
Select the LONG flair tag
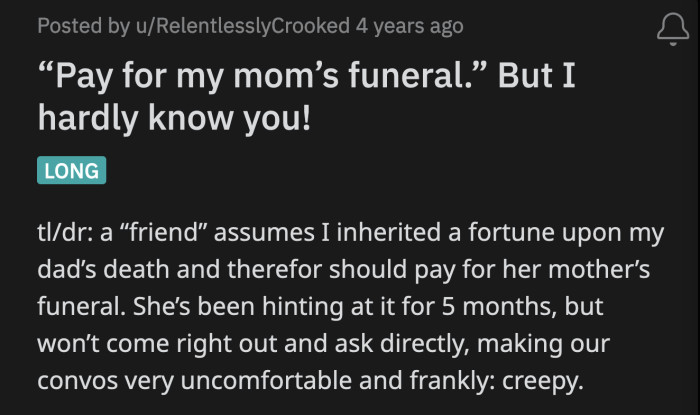(x=71, y=170)
